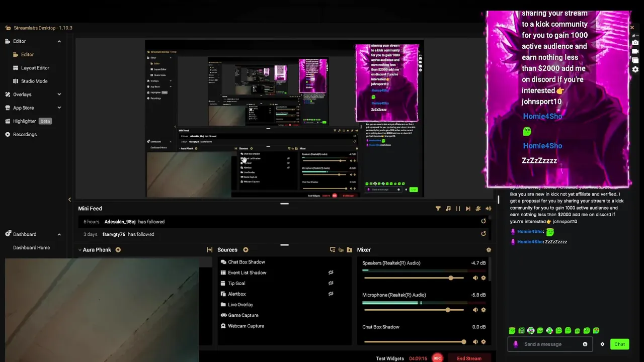This screenshot has height=362, width=644.
Task: Mute the Microphone (Realtek(R) Audio) channel
Action: pyautogui.click(x=475, y=310)
